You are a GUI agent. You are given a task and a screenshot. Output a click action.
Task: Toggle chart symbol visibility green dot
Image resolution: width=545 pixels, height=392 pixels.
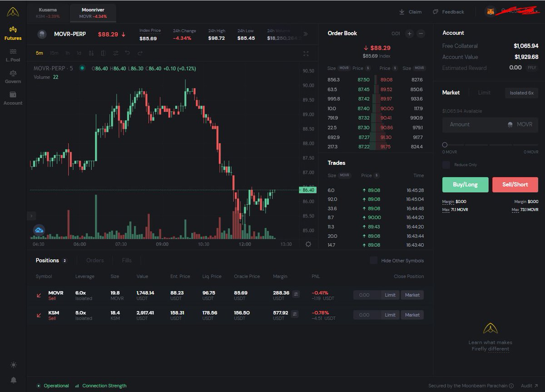coord(82,68)
